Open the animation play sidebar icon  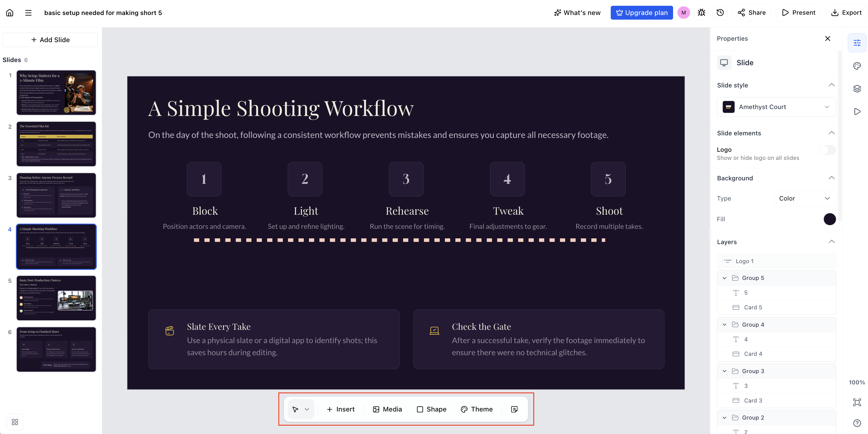(x=857, y=111)
